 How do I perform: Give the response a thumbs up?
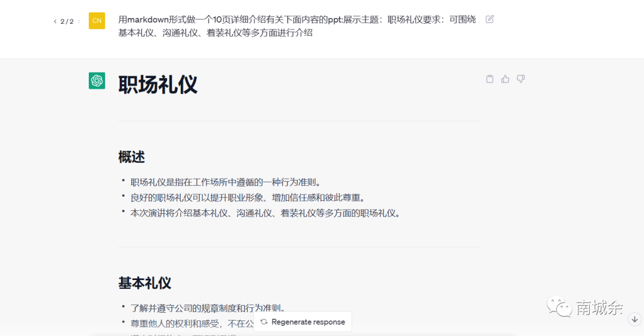[x=505, y=79]
